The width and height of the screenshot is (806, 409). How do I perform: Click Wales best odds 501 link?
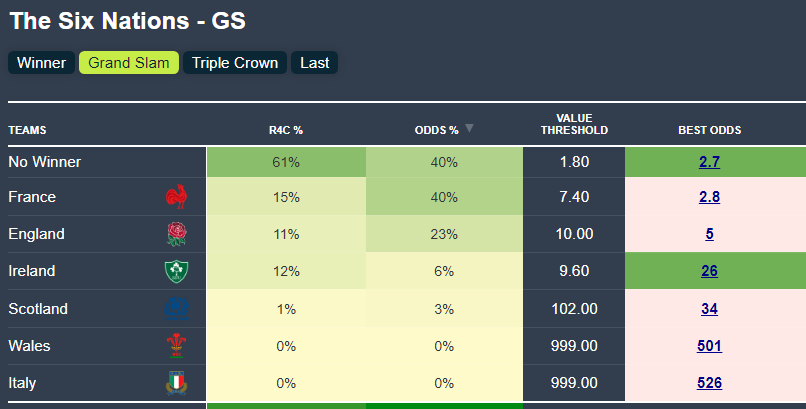[710, 346]
